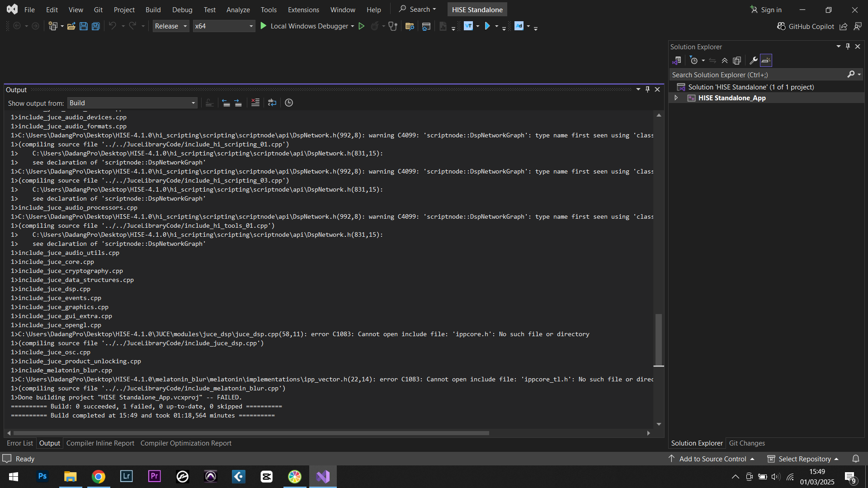Switch to the Error List tab
The width and height of the screenshot is (868, 488).
click(20, 443)
